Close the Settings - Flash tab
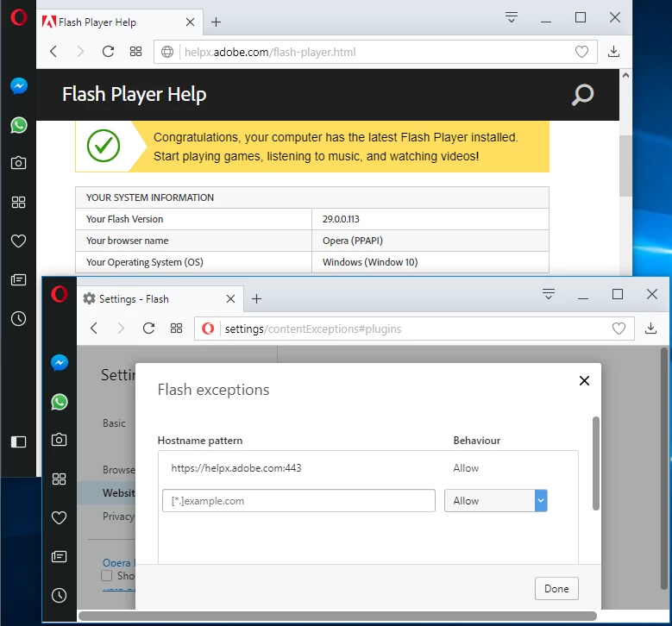 click(x=230, y=298)
